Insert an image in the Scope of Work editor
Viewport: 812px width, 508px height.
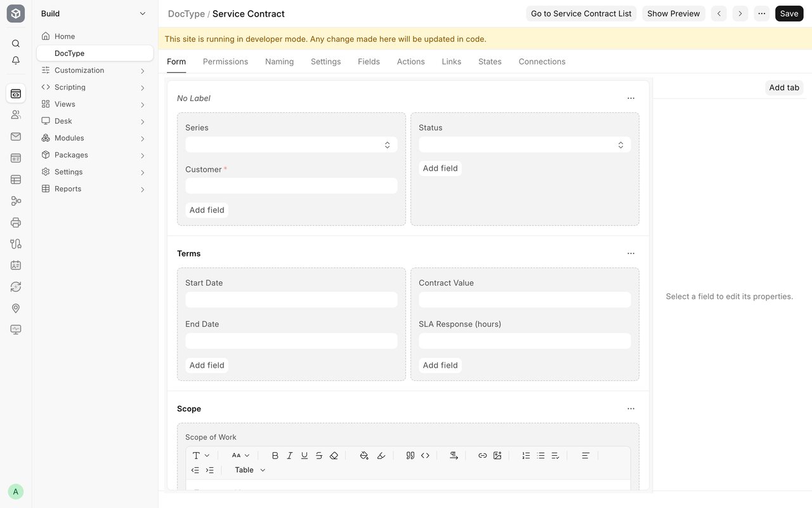coord(497,455)
